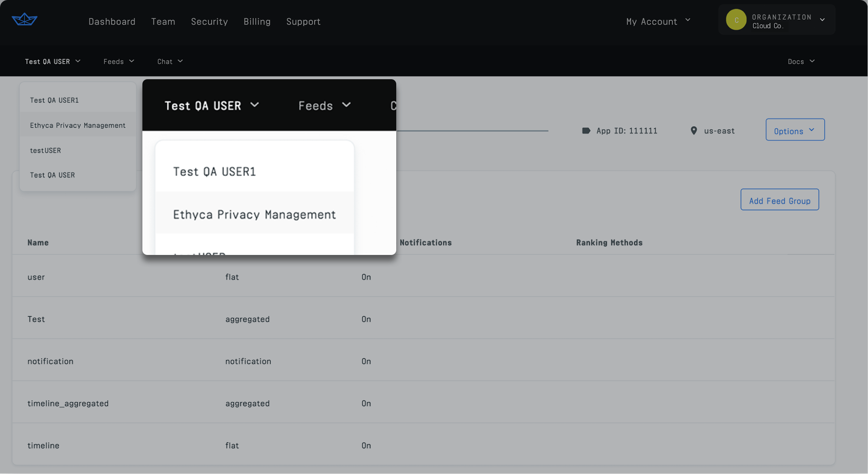This screenshot has width=868, height=474.
Task: Choose testUSER in the app list
Action: (x=45, y=151)
